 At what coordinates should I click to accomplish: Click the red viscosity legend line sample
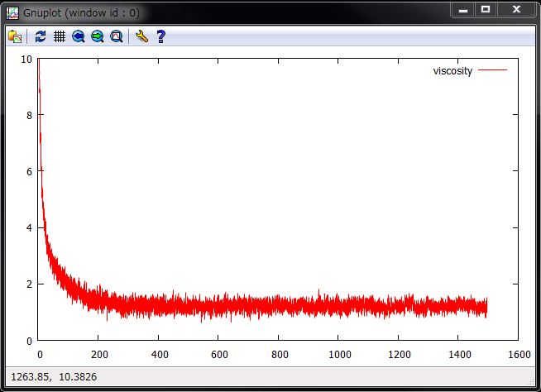[492, 71]
